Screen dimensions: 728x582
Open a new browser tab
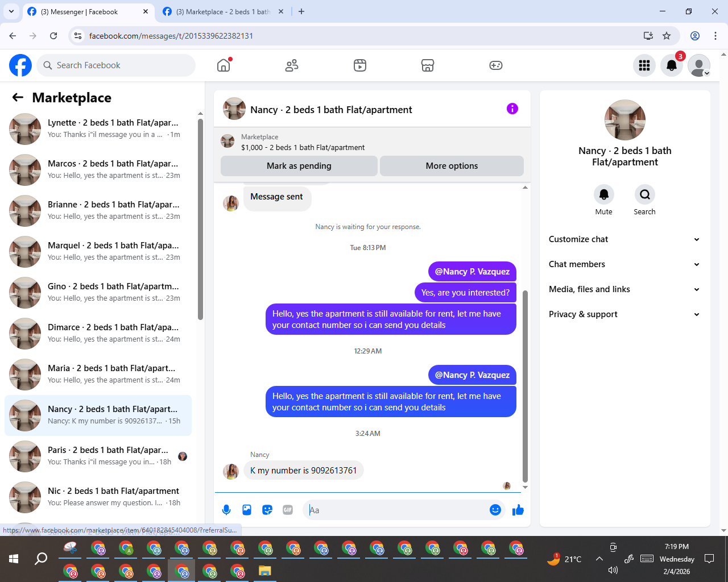[x=301, y=11]
